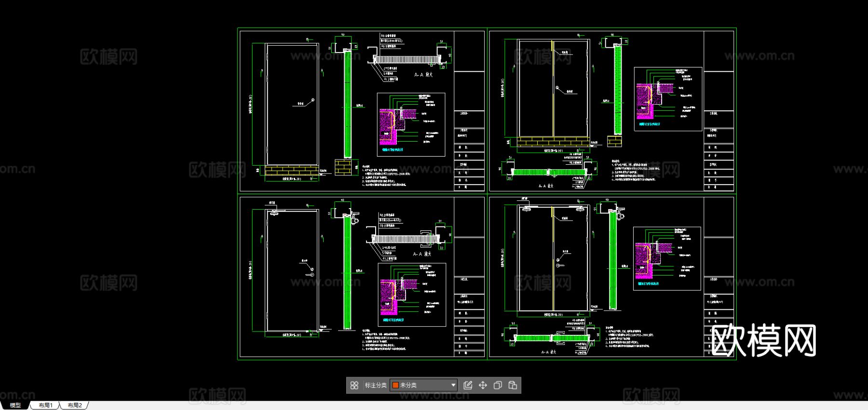Image resolution: width=868 pixels, height=410 pixels.
Task: Open the 未分类 annotation category dropdown
Action: point(424,385)
